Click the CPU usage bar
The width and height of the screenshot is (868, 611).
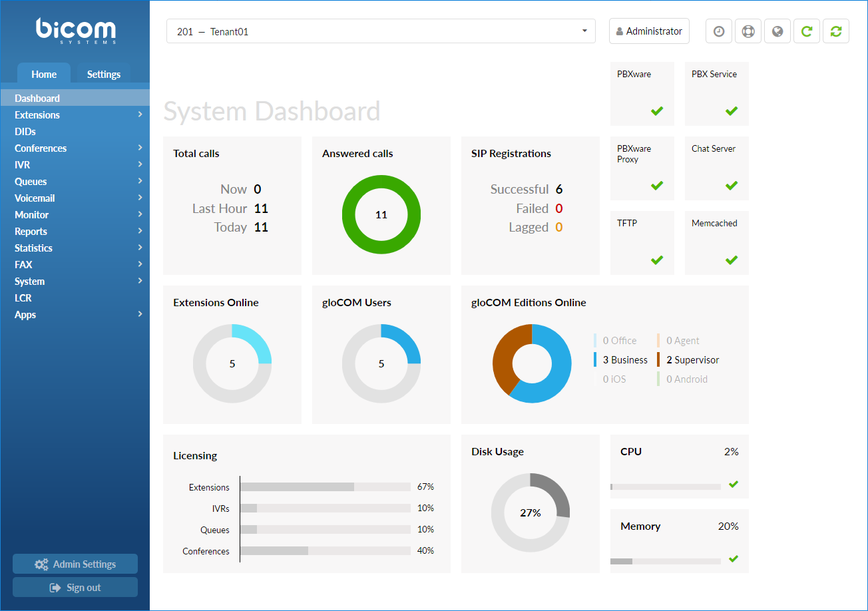point(666,487)
